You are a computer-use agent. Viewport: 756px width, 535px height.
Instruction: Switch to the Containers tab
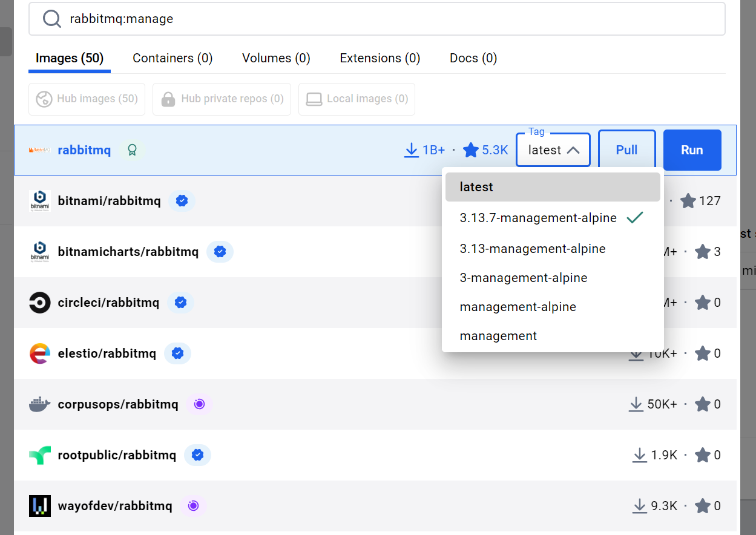click(x=172, y=57)
